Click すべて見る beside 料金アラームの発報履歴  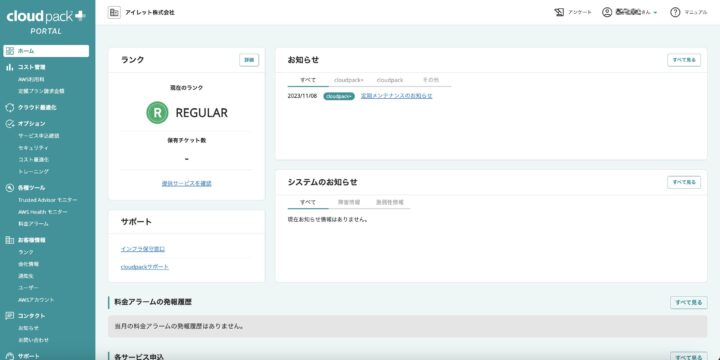tap(689, 303)
